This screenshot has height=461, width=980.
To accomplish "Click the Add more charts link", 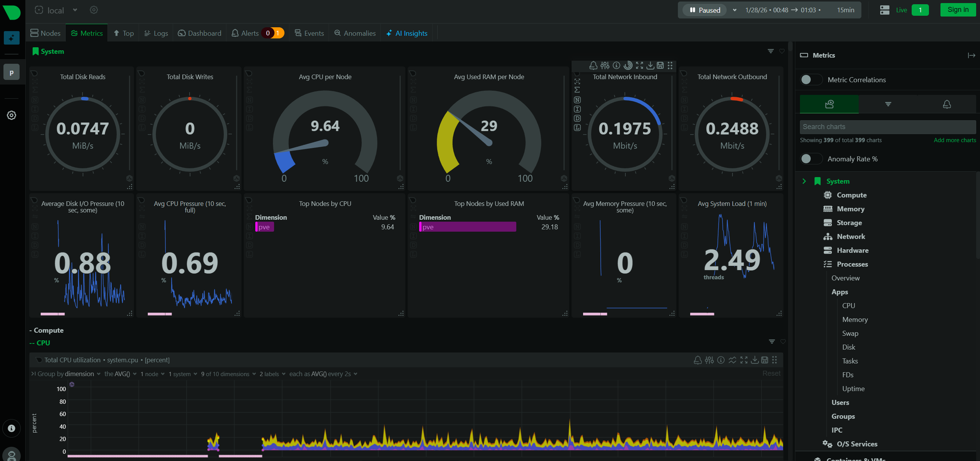I will (x=955, y=140).
